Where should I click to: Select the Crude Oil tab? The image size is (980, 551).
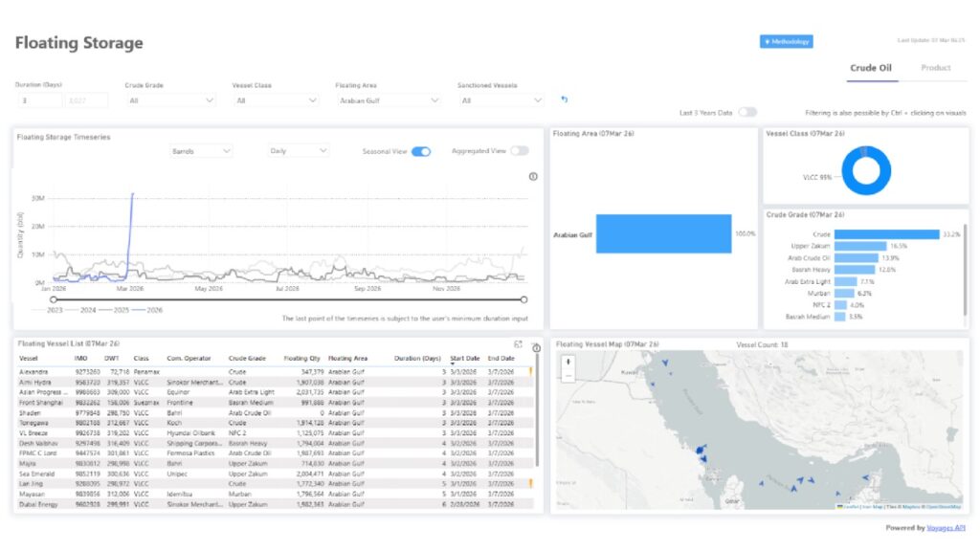(x=870, y=68)
